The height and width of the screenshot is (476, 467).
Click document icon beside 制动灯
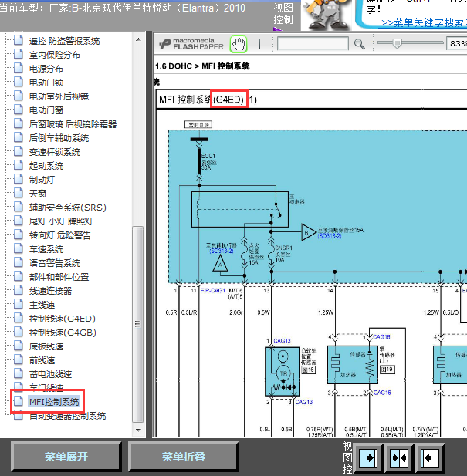[x=19, y=179]
